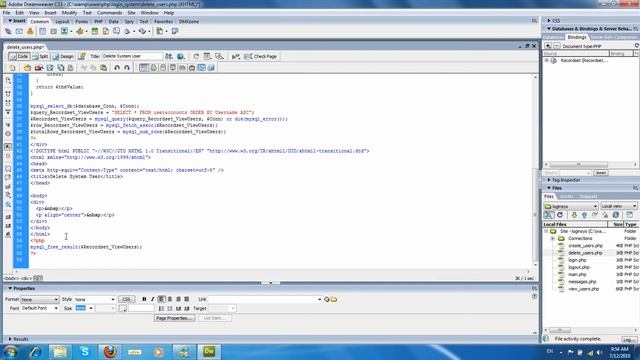Click the Hyperlink icon in Insert bar
Image resolution: width=640 pixels, height=360 pixels.
coord(8,31)
